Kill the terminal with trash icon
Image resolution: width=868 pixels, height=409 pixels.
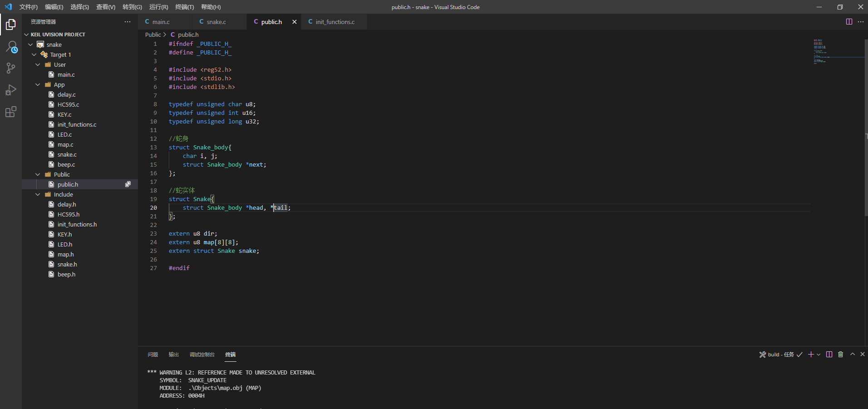[x=840, y=355]
